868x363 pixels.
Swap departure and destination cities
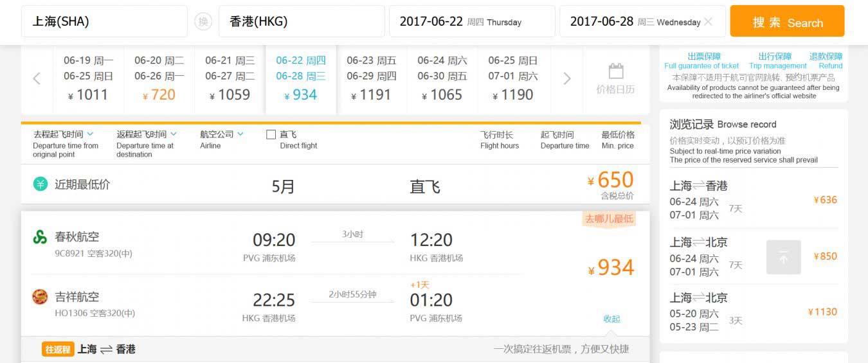203,22
